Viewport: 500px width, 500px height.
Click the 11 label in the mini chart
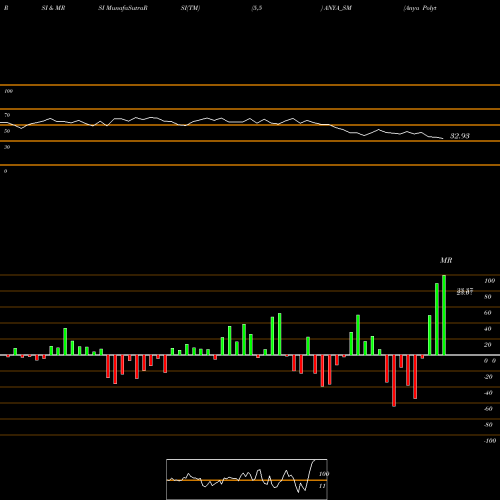pos(322,486)
